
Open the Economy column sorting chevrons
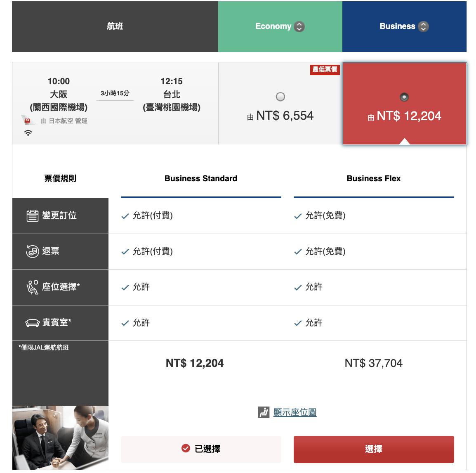tap(299, 26)
